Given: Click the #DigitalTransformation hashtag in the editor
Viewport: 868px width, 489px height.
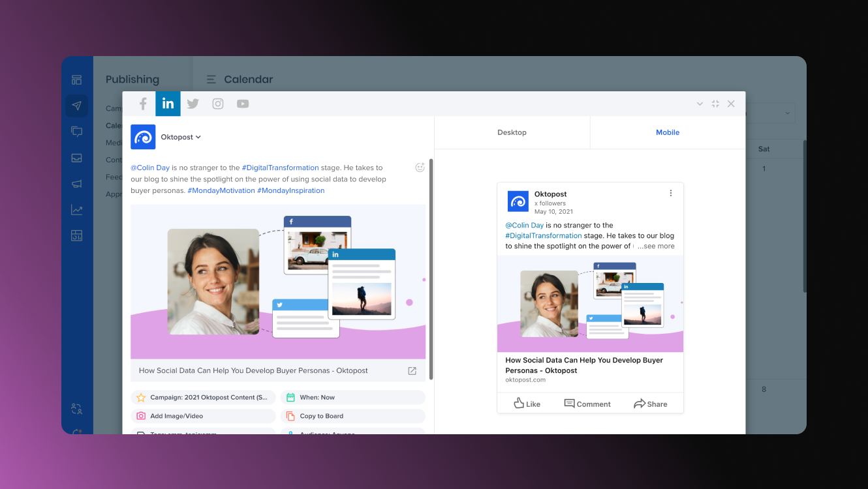Looking at the screenshot, I should click(281, 168).
